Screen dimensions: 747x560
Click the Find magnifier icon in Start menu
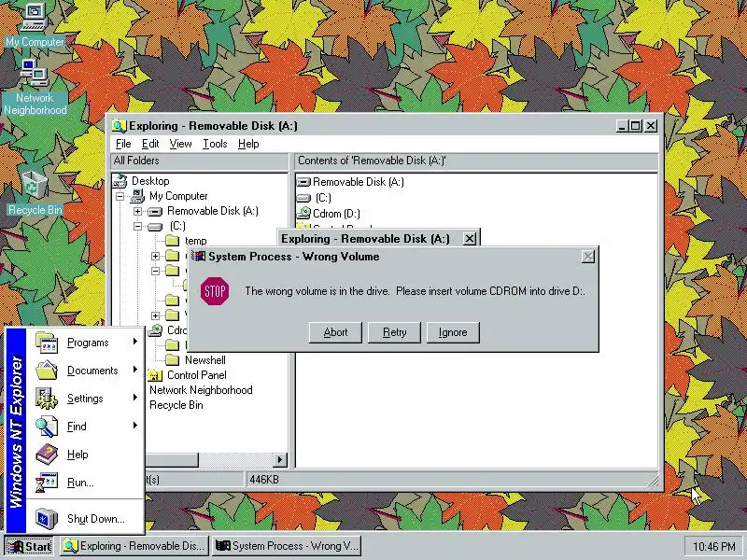46,427
